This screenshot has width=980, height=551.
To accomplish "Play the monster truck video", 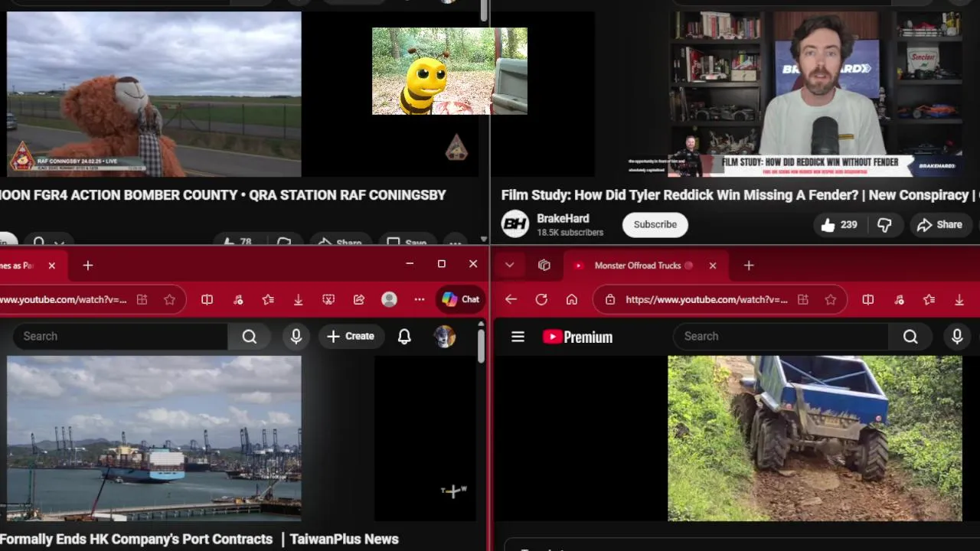I will tap(815, 438).
